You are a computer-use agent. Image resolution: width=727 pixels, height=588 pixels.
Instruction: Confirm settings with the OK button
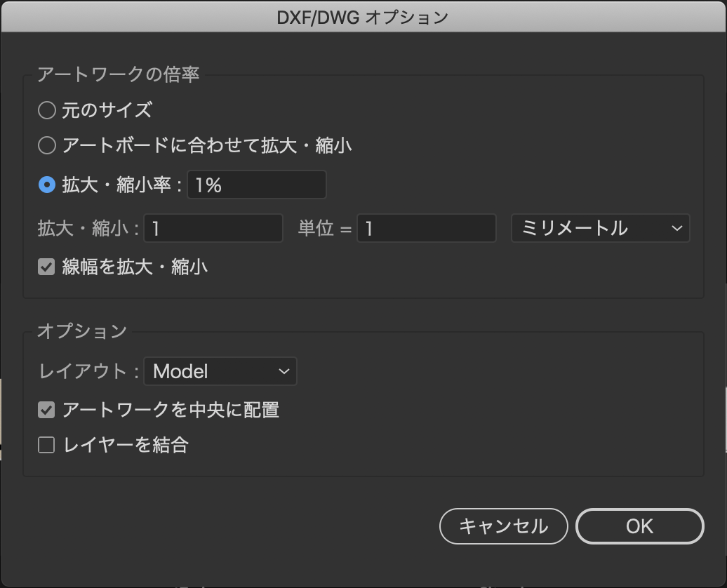[639, 526]
